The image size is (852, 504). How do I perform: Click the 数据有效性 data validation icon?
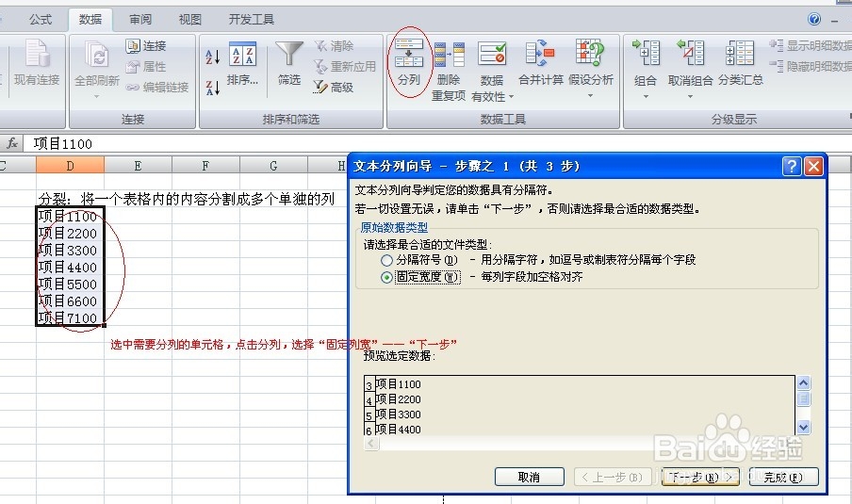tap(492, 55)
